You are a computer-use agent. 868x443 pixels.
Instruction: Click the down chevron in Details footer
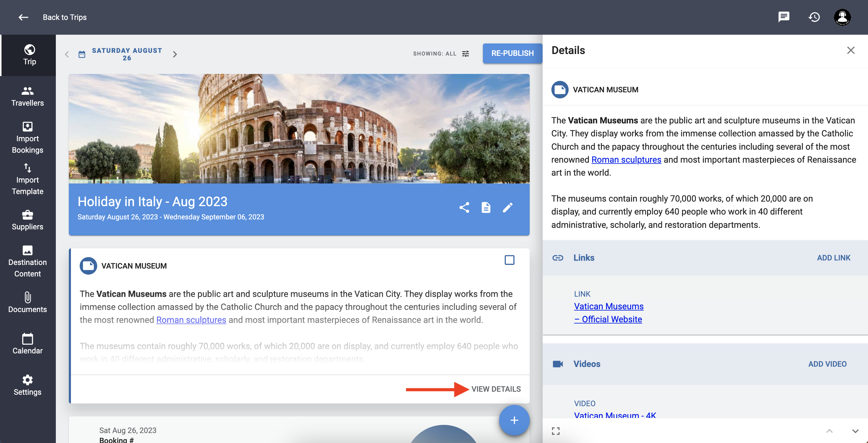pos(855,431)
